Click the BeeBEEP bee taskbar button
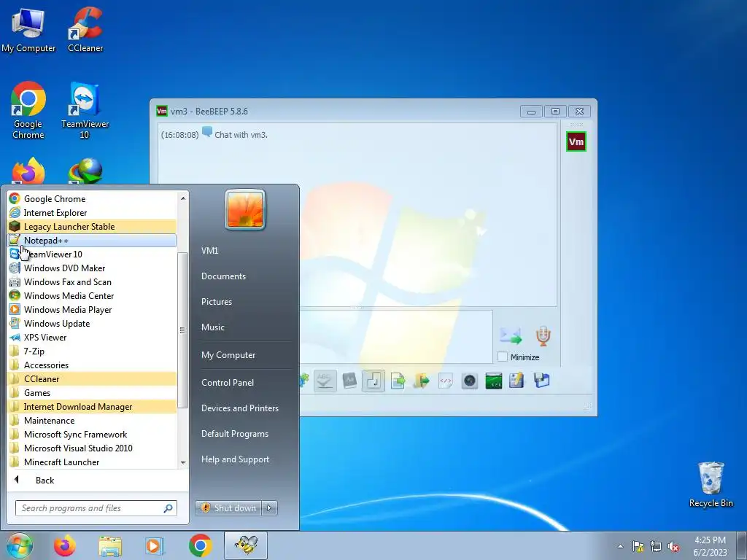 246,545
